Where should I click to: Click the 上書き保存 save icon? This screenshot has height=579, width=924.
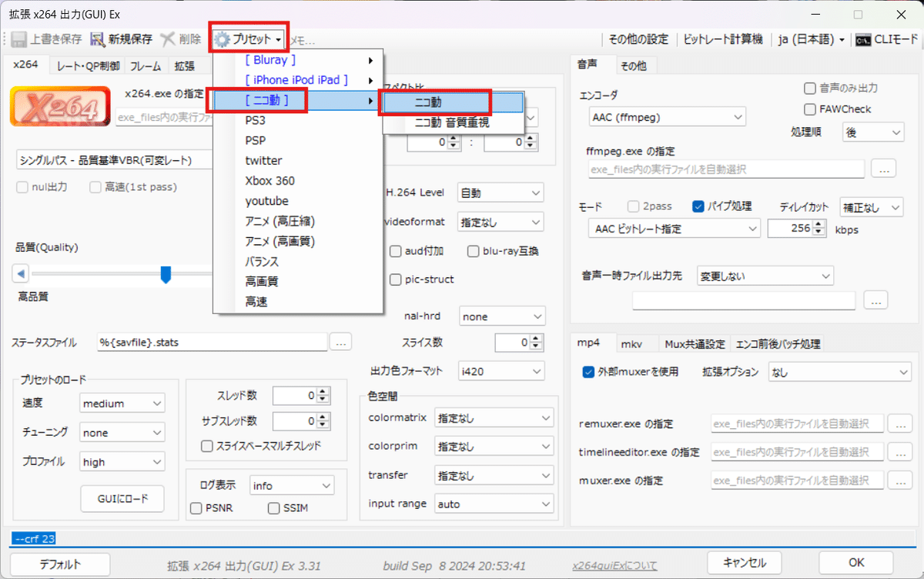[x=18, y=39]
